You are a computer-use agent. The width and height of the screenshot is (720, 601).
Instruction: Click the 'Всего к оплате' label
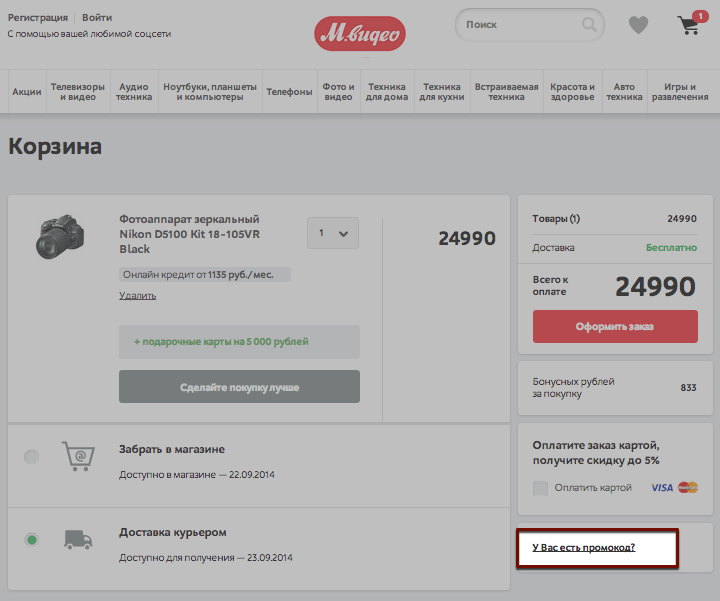coord(550,286)
